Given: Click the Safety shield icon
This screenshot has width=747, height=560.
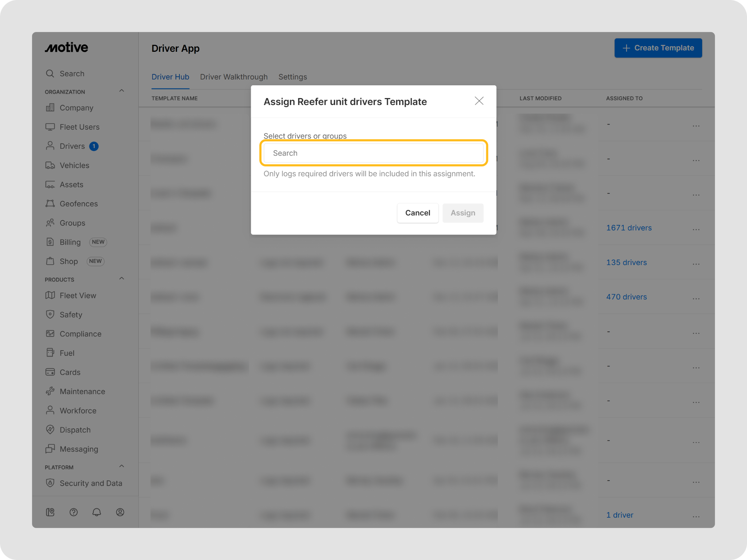Looking at the screenshot, I should coord(50,314).
